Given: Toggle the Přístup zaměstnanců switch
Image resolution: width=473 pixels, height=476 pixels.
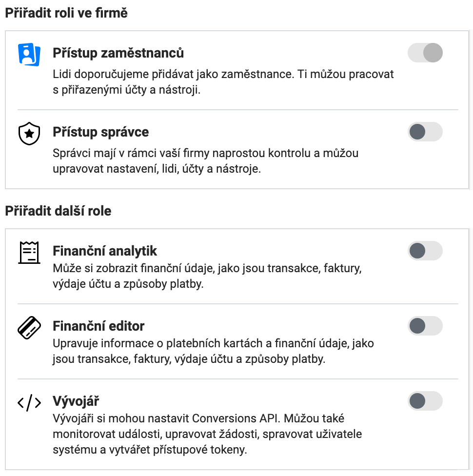Looking at the screenshot, I should (x=425, y=53).
